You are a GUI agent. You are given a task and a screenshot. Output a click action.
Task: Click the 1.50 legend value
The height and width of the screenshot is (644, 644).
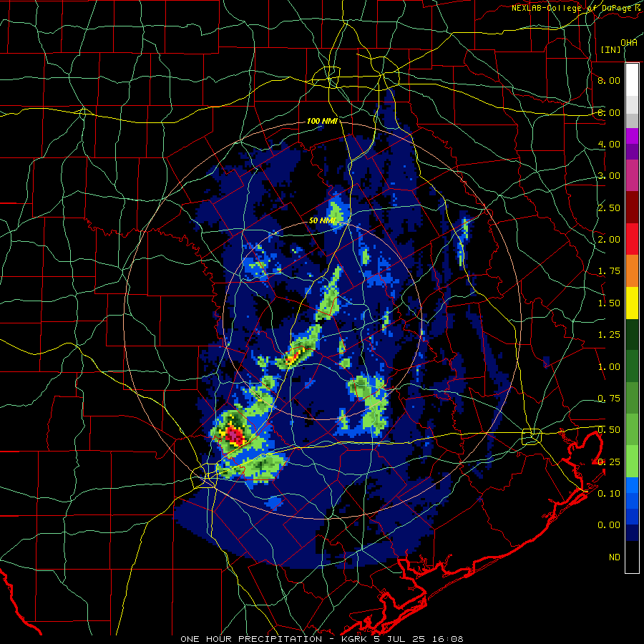[x=609, y=303]
